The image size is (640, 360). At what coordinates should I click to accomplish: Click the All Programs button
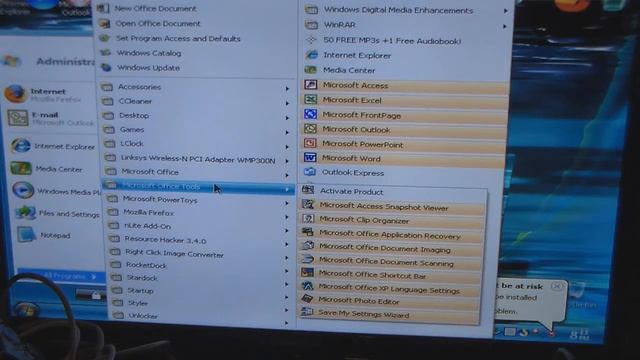coord(61,276)
